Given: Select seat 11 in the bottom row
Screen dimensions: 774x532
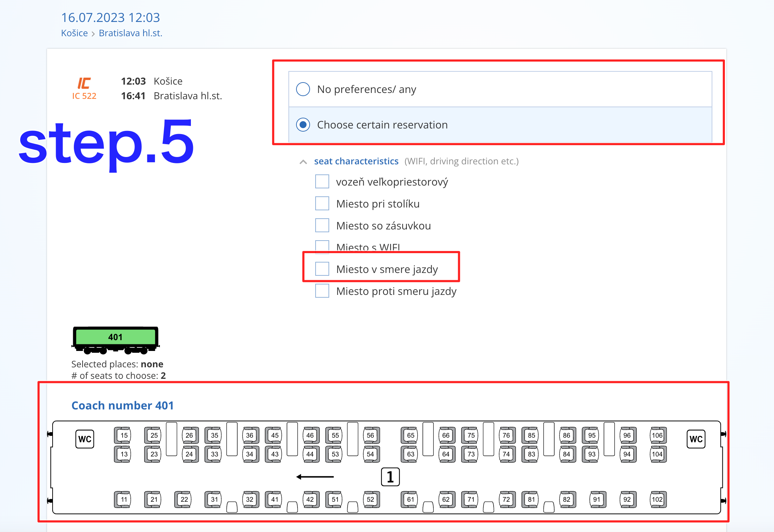Looking at the screenshot, I should coord(123,499).
